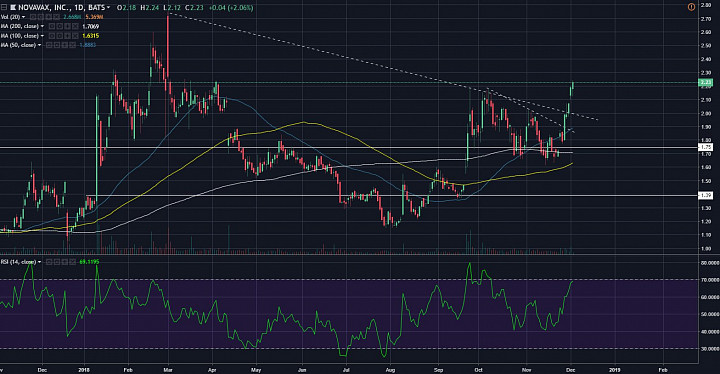Screen dimensions: 720x374
Task: Remove the Vol (20) indicator with its X icon
Action: (56, 17)
